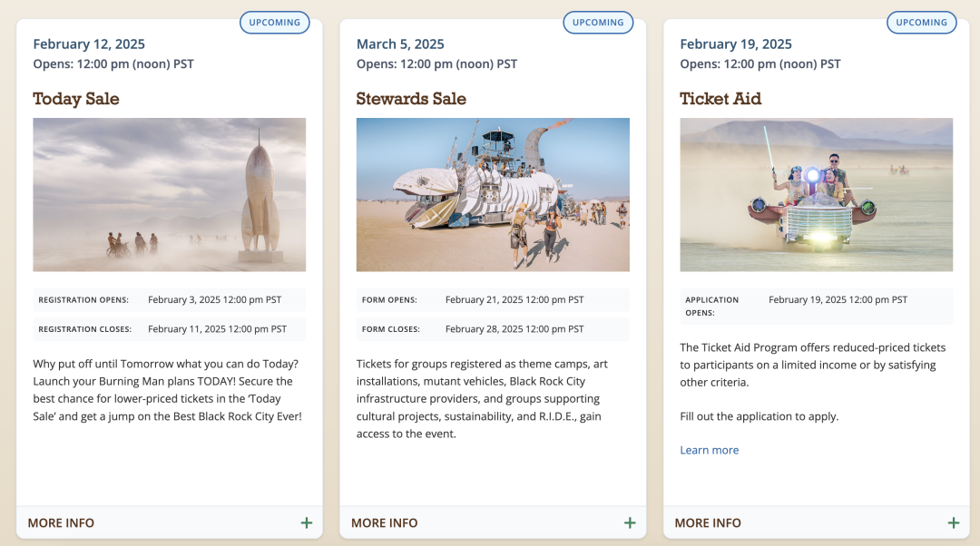This screenshot has height=546, width=980.
Task: Open the Learn more link
Action: point(709,450)
